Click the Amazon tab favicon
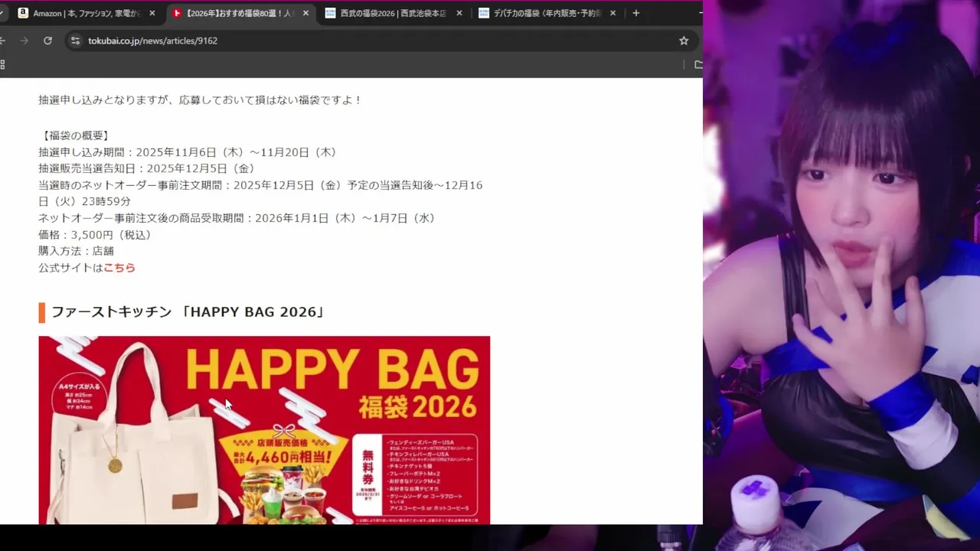The width and height of the screenshot is (980, 551). (x=23, y=13)
